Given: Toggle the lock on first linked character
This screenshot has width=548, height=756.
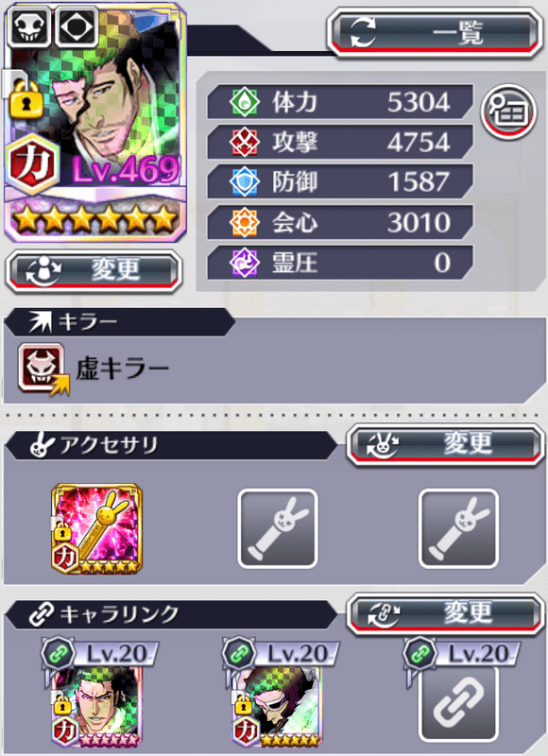Looking at the screenshot, I should [62, 705].
